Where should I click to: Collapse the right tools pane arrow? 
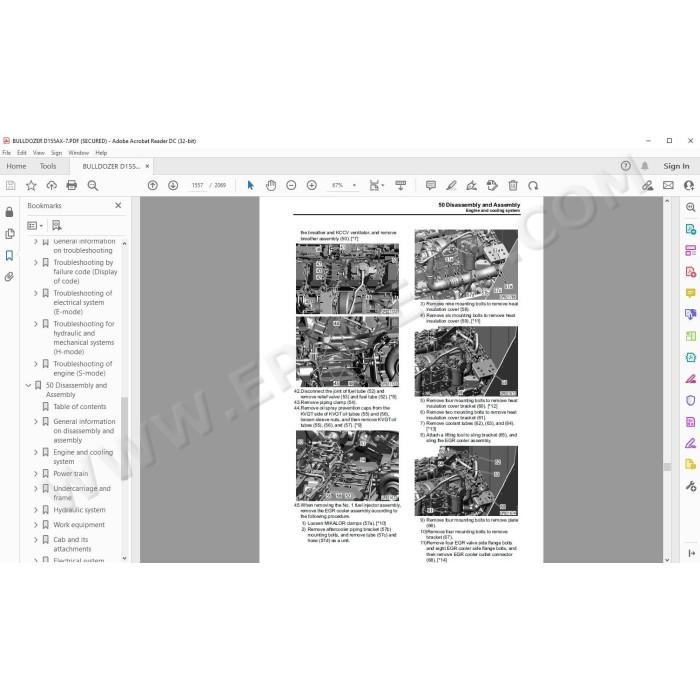pos(692,553)
